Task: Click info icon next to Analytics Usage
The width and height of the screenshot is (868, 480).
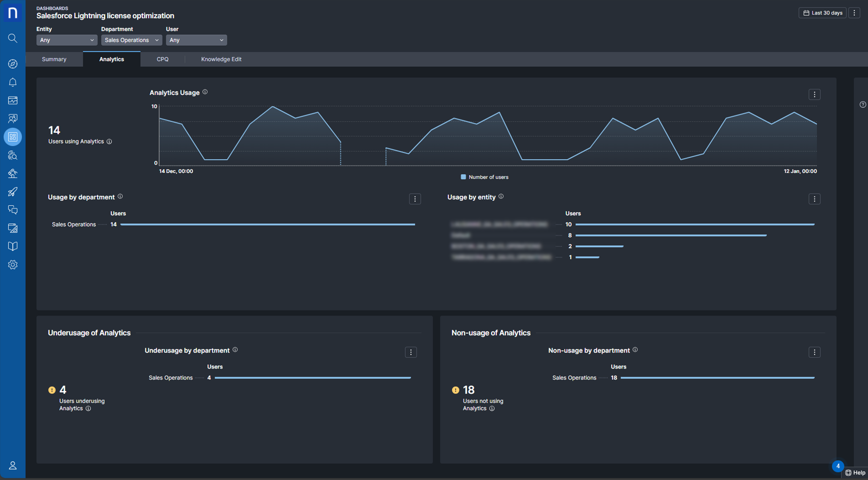Action: tap(205, 92)
